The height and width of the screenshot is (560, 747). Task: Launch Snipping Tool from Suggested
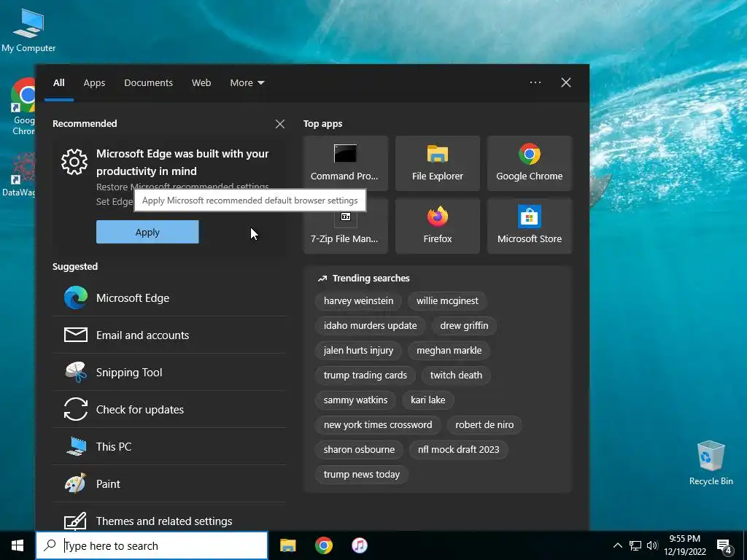tap(169, 373)
